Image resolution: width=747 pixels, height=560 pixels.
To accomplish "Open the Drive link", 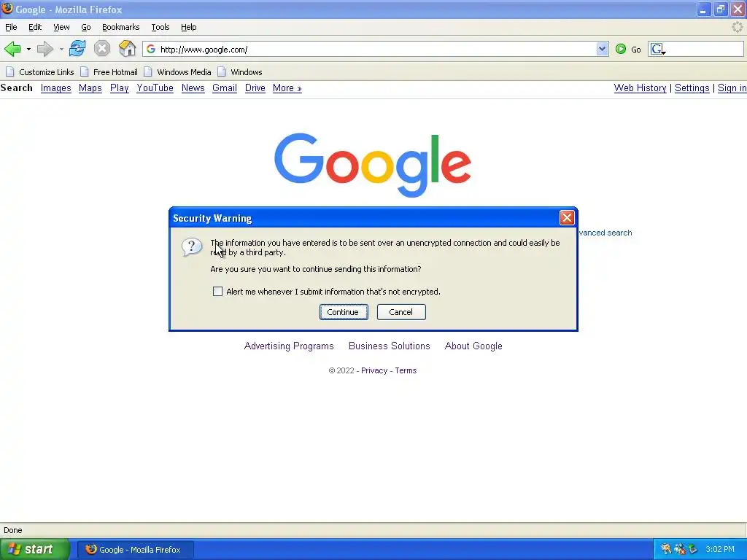I will coord(255,88).
